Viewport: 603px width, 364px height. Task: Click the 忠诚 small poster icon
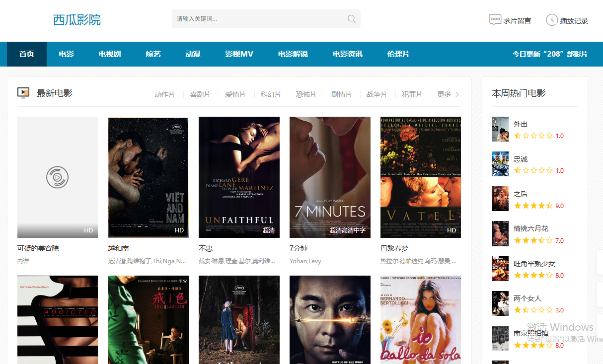[x=500, y=164]
